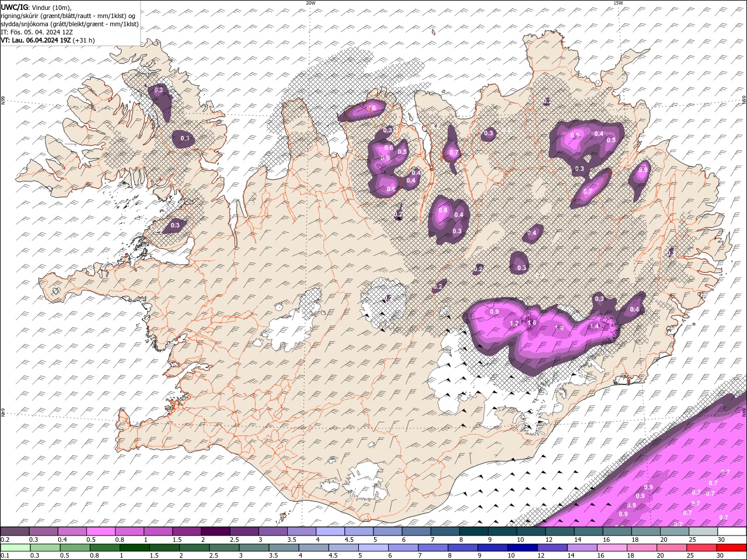The height and width of the screenshot is (560, 747).
Task: Pick the upper legend swatch for 6–7
Action: tap(416, 531)
